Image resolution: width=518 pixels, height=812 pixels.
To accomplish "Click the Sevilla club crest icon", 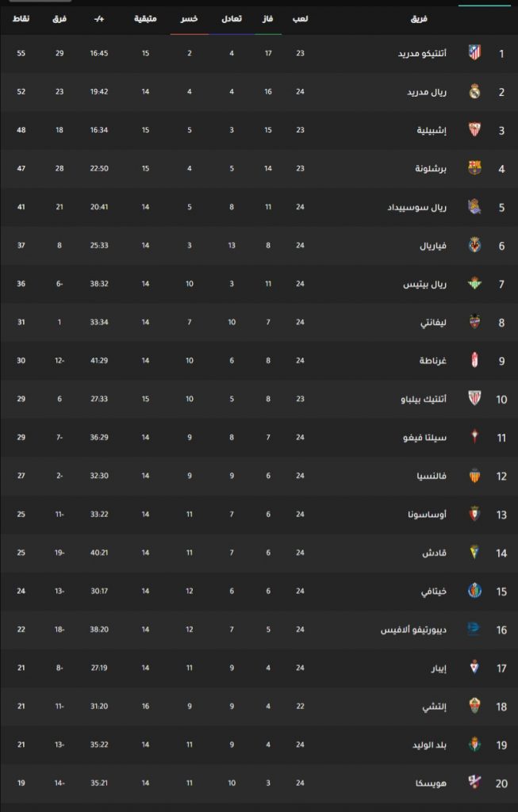I will [x=474, y=130].
